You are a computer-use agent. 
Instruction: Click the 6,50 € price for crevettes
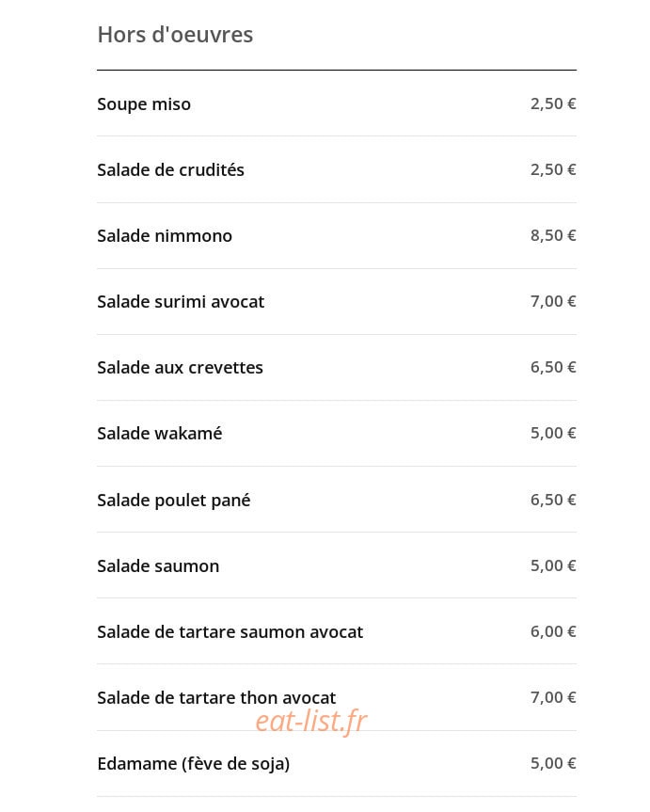[x=553, y=367]
